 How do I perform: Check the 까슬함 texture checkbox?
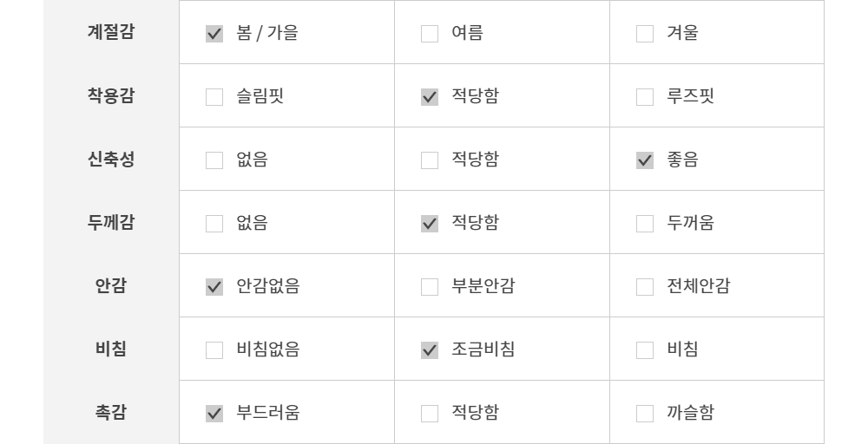(x=645, y=414)
